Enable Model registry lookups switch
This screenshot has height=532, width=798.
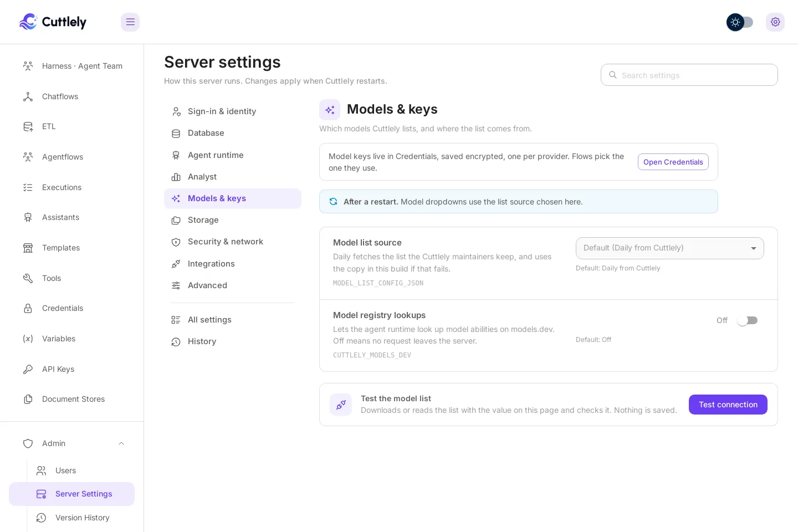(747, 320)
